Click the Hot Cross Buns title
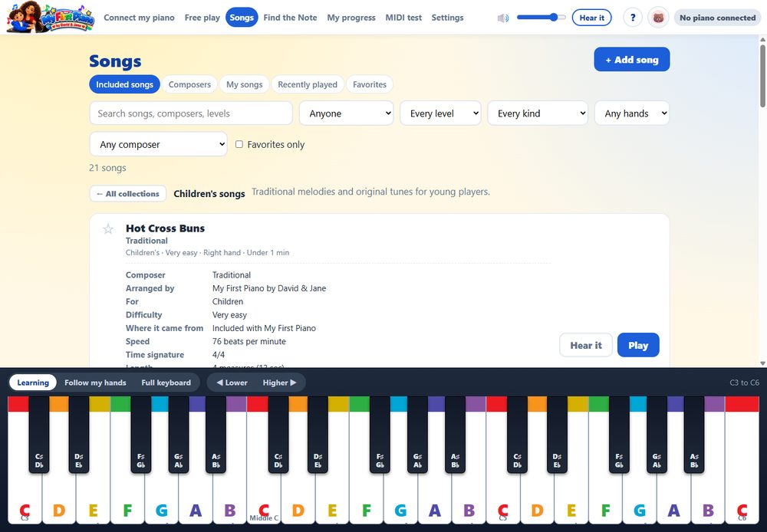Screen dimensions: 767x532 pos(166,228)
